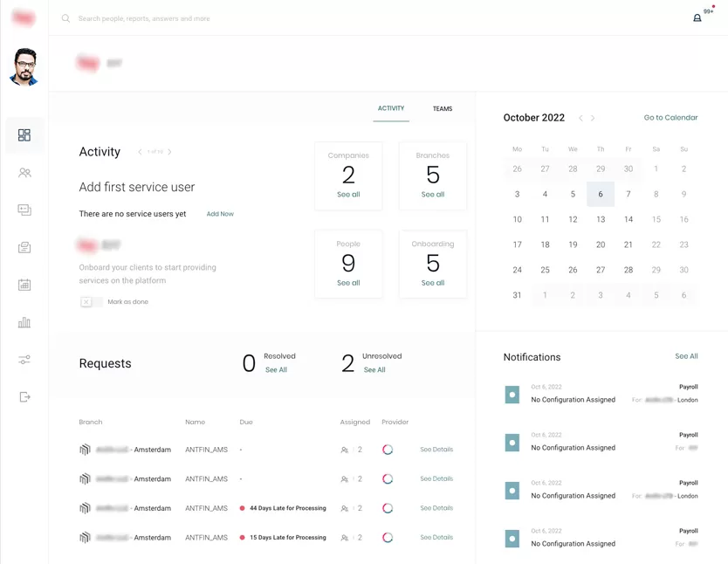Open the calendar icon in sidebar

pyautogui.click(x=24, y=285)
